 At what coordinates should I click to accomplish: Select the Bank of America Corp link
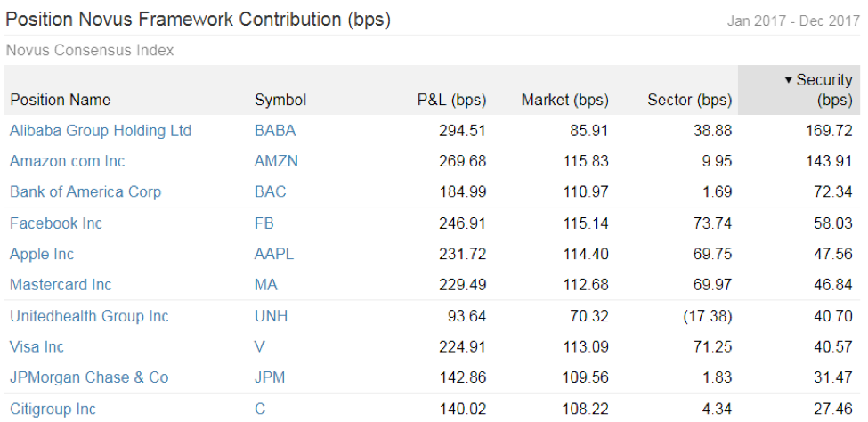(85, 192)
